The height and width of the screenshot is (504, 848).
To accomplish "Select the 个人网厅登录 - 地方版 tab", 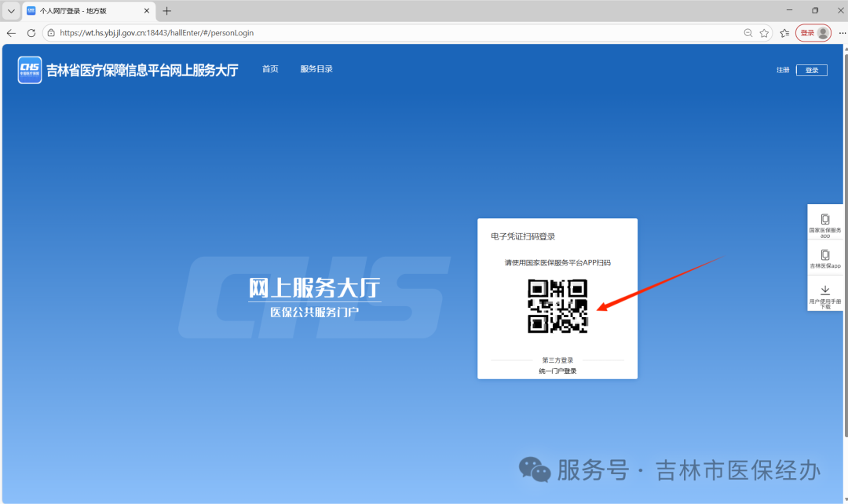I will point(90,11).
